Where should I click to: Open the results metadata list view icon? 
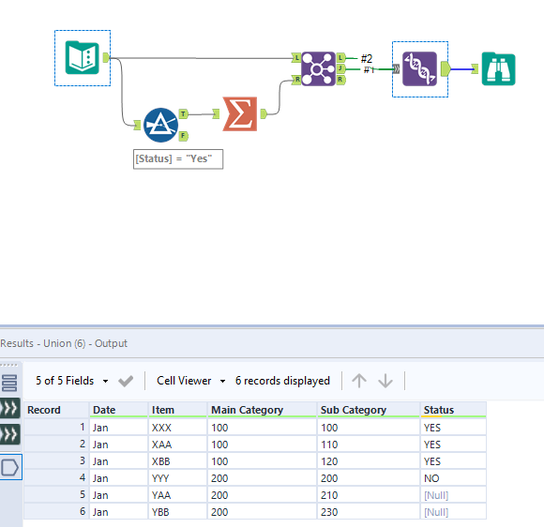tap(9, 383)
